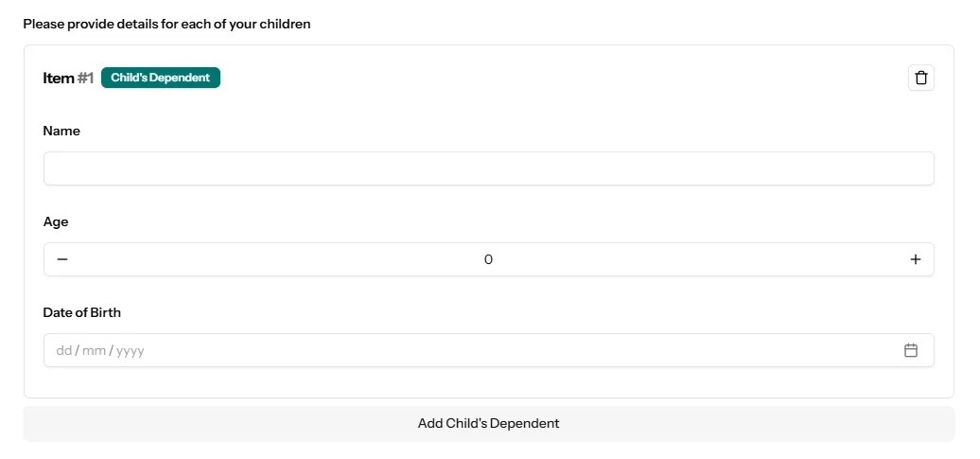The width and height of the screenshot is (980, 459).
Task: Click the green Child's Dependent badge
Action: (161, 78)
